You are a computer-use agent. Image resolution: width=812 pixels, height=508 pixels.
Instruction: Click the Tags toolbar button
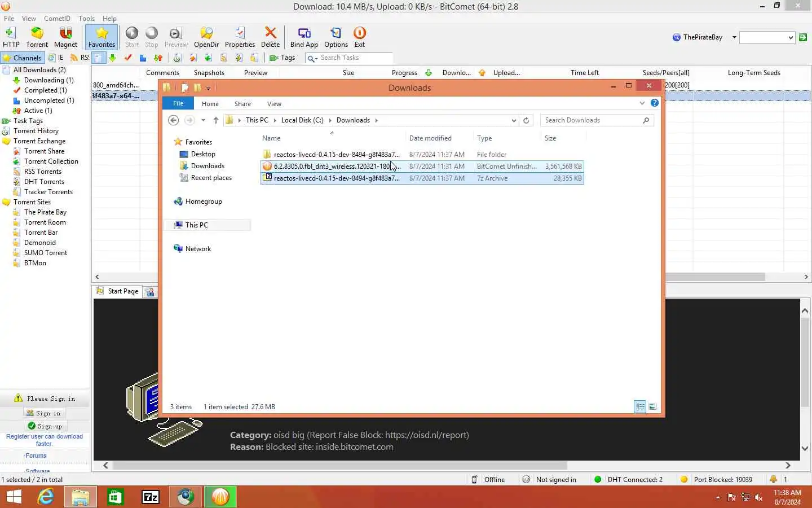283,58
